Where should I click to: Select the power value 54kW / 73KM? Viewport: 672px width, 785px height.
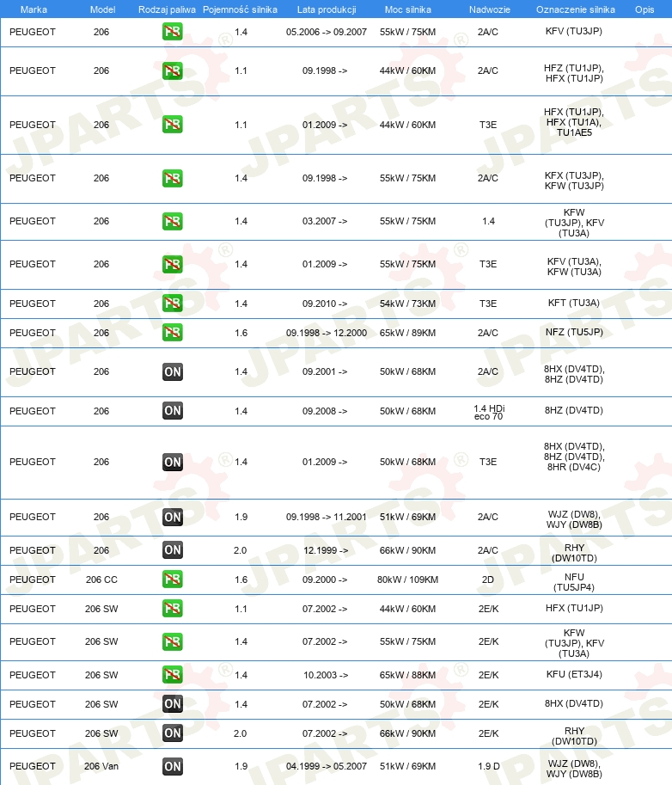[407, 304]
